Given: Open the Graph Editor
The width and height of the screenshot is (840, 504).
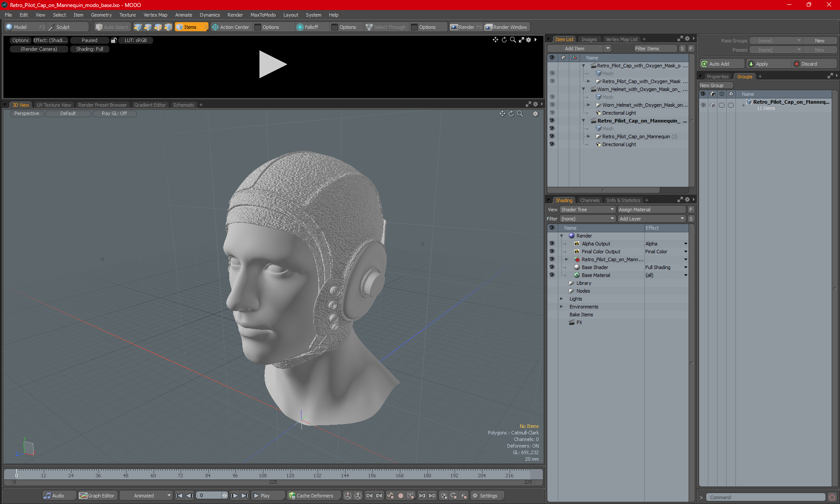Looking at the screenshot, I should coord(97,496).
